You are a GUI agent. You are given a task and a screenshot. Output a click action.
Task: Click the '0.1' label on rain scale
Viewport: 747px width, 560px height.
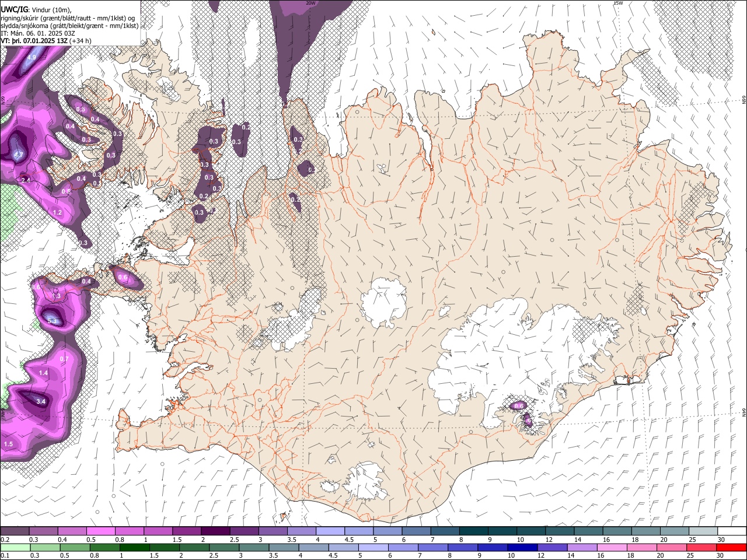coord(4,556)
